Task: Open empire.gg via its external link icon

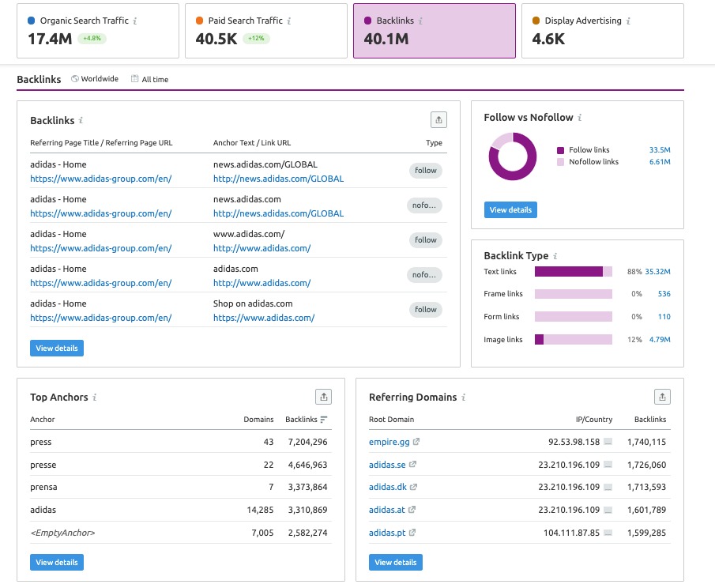Action: tap(418, 442)
